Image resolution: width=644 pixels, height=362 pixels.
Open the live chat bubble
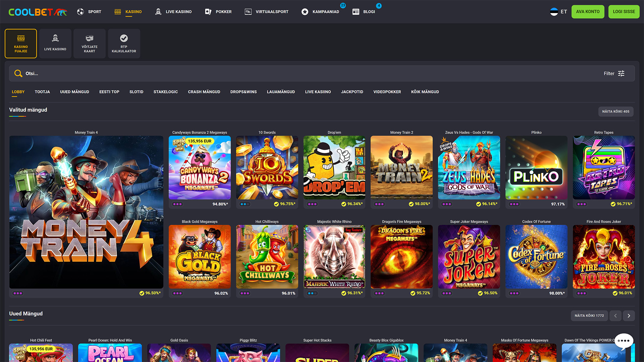click(x=624, y=341)
